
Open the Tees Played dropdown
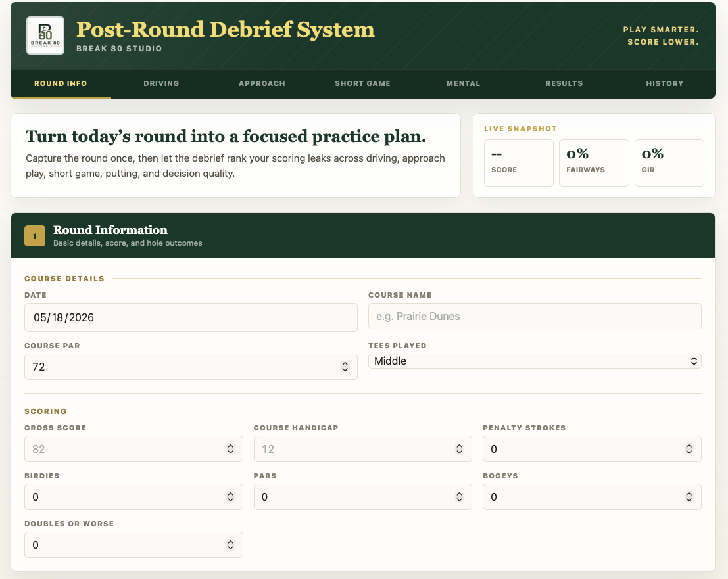coord(535,361)
